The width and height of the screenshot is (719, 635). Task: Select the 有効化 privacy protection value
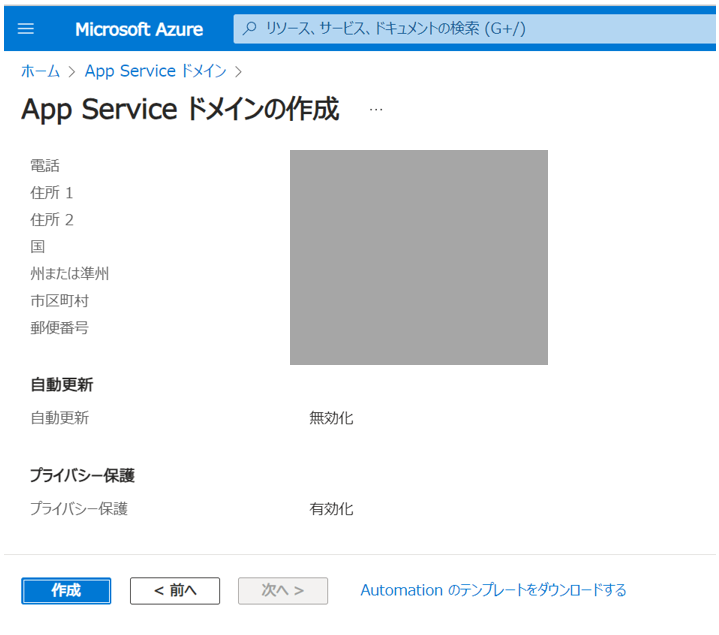331,509
